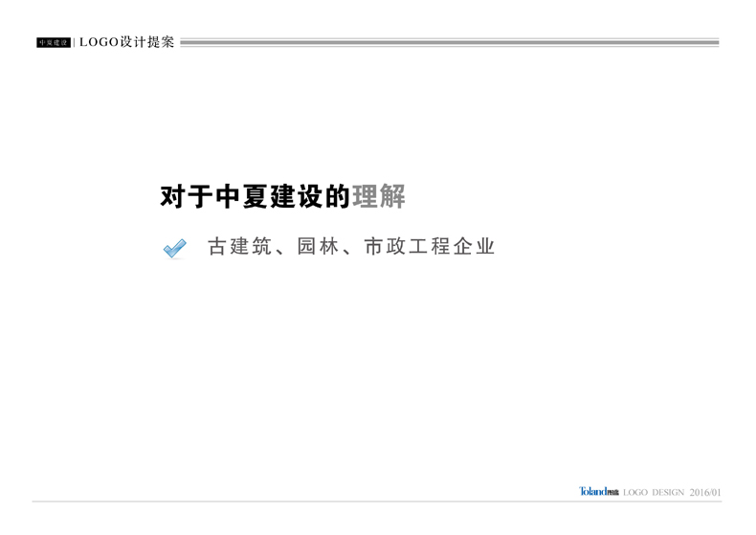Select the word 园林 in bullet line
This screenshot has height=535, width=756.
pos(319,247)
